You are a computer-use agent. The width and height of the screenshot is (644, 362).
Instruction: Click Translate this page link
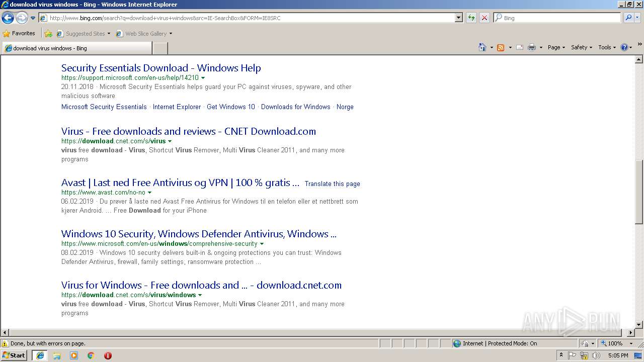[333, 184]
